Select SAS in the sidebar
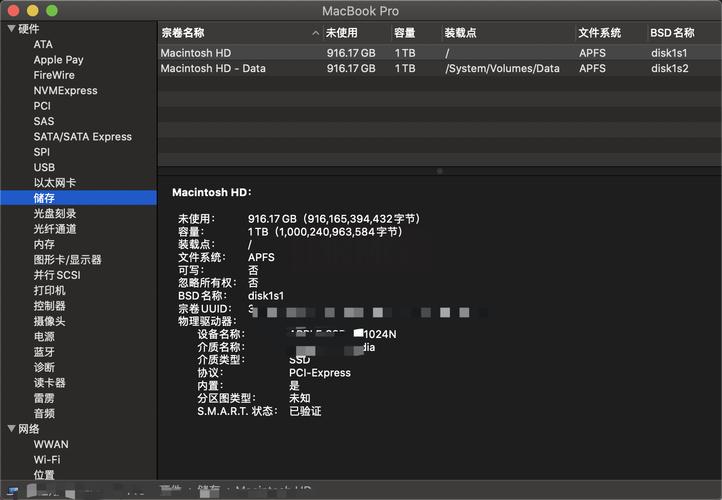722x500 pixels. (44, 121)
